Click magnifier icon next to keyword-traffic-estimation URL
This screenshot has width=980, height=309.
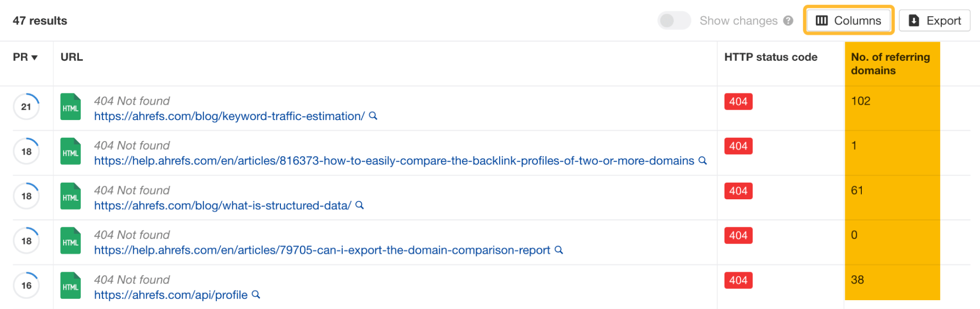tap(373, 116)
